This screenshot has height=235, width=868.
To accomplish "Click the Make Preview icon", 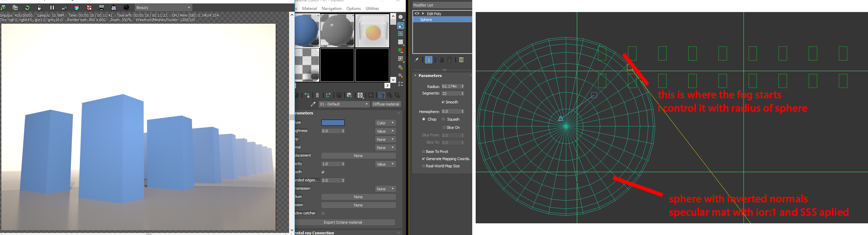I will pyautogui.click(x=401, y=59).
